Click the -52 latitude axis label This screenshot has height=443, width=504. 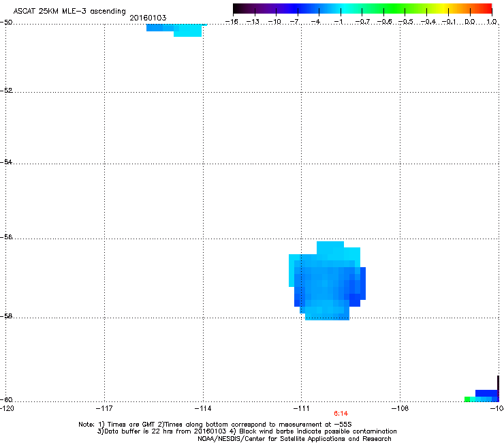(x=6, y=91)
